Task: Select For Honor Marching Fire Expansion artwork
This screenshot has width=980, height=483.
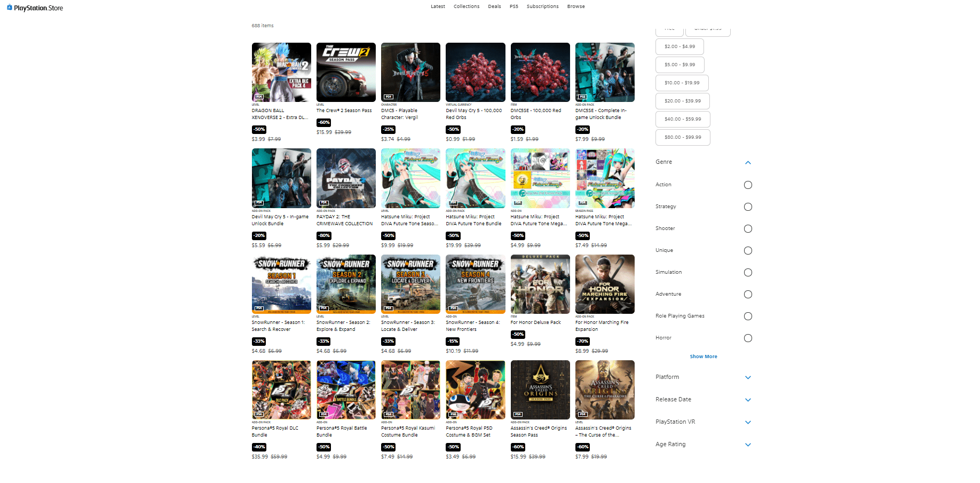Action: (605, 284)
